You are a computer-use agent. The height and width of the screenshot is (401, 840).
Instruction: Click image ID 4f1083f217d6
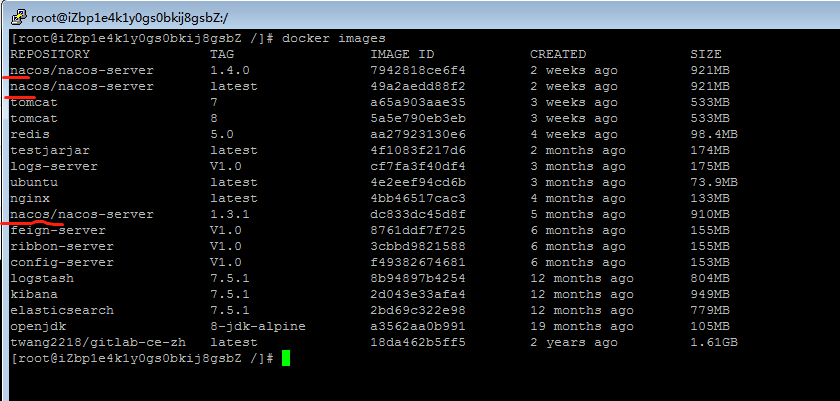click(x=418, y=150)
